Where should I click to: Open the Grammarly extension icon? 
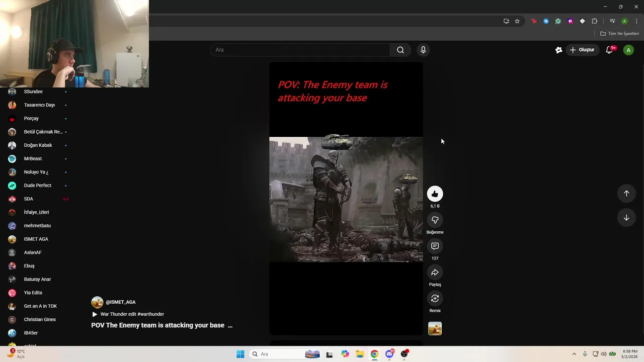coord(558,21)
